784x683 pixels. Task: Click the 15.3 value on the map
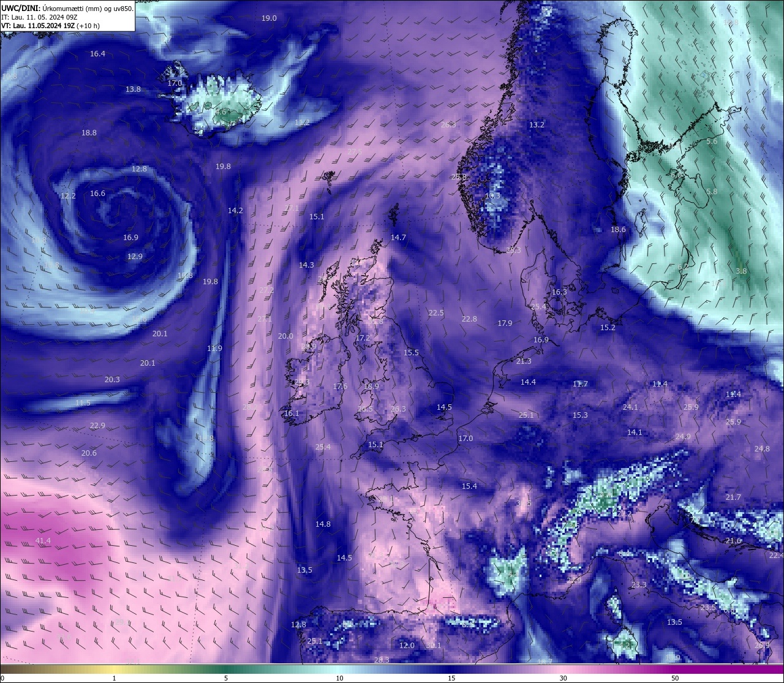[x=580, y=415]
